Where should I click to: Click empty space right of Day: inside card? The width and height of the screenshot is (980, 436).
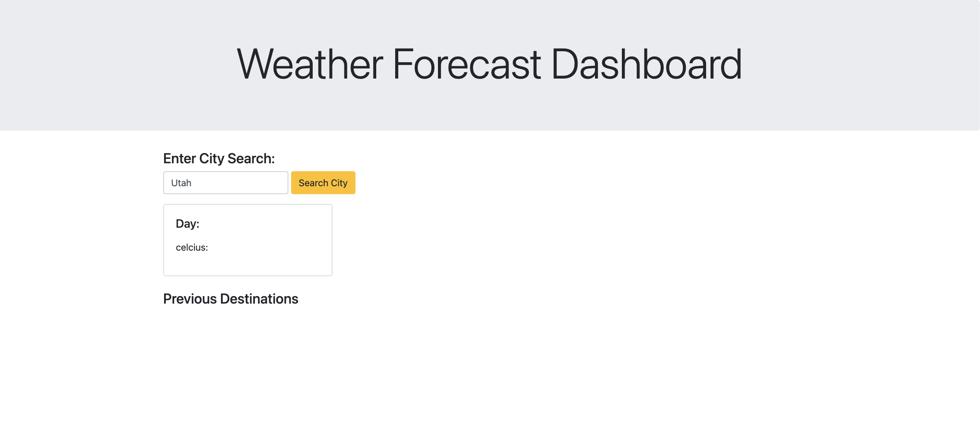point(265,224)
